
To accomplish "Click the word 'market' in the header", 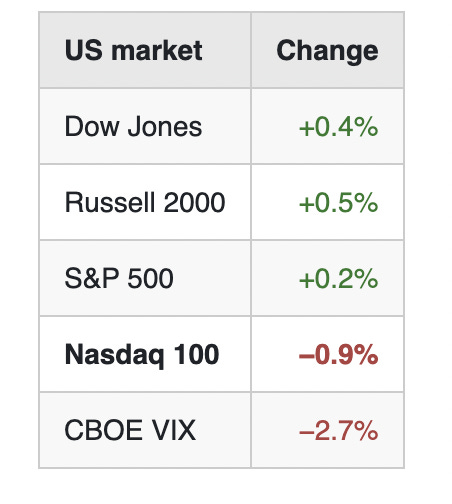I will (157, 51).
